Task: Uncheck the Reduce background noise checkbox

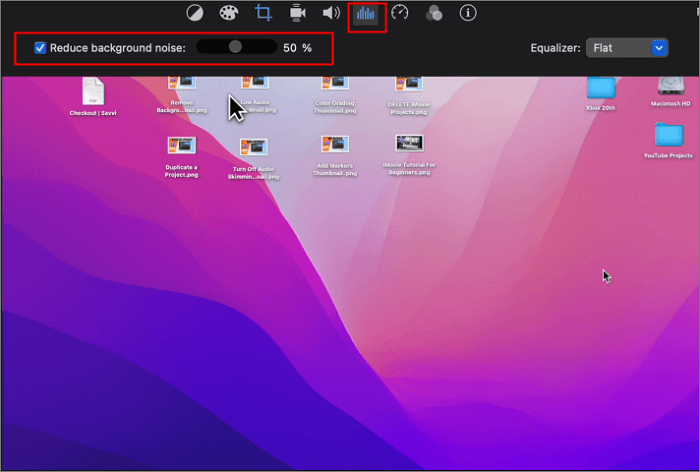Action: [x=40, y=48]
